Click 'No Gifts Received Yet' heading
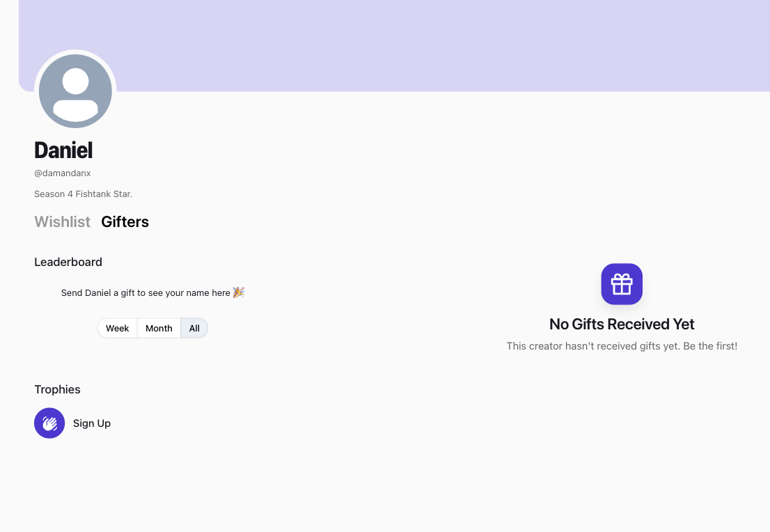770x532 pixels. pos(622,324)
